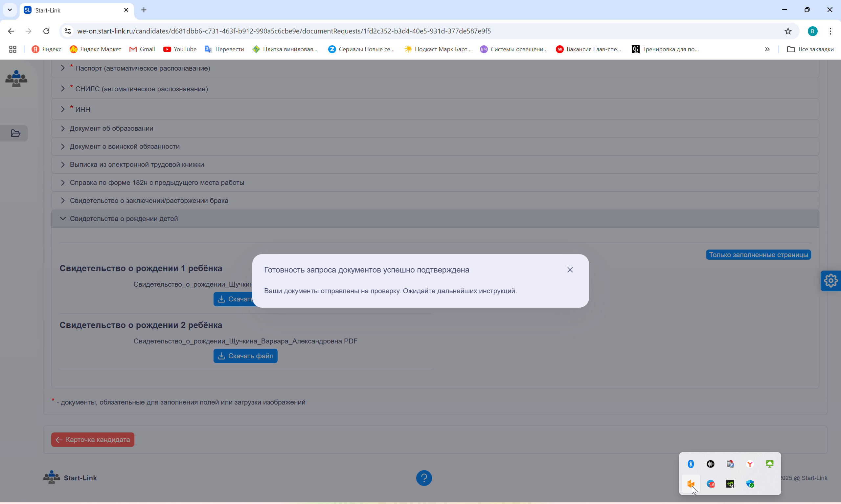Open Chrome three-dot menu

tap(830, 31)
